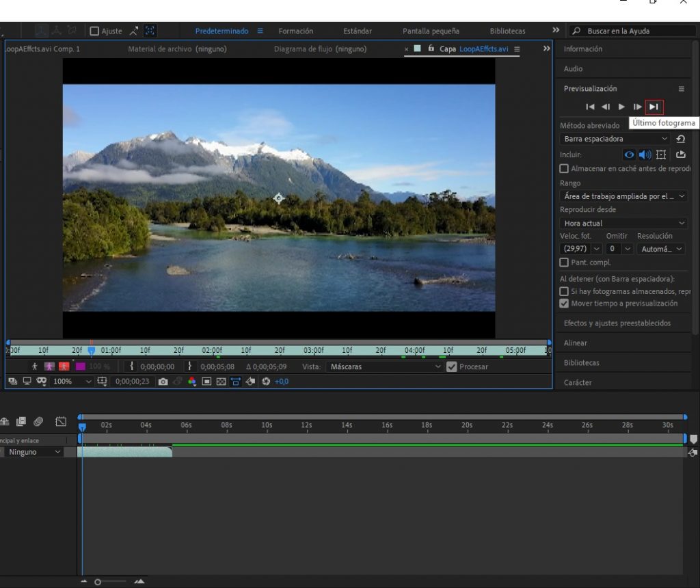Viewport: 700px width, 588px height.
Task: Play the preview
Action: pyautogui.click(x=621, y=107)
